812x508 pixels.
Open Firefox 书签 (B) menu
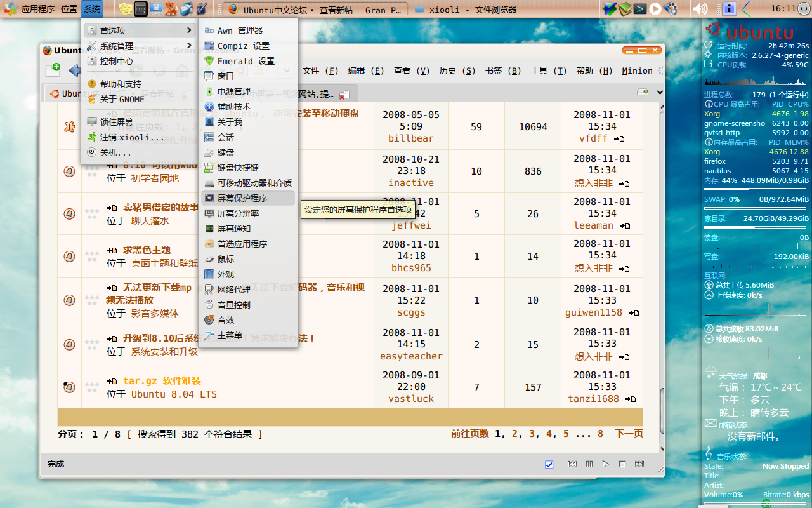coord(503,70)
